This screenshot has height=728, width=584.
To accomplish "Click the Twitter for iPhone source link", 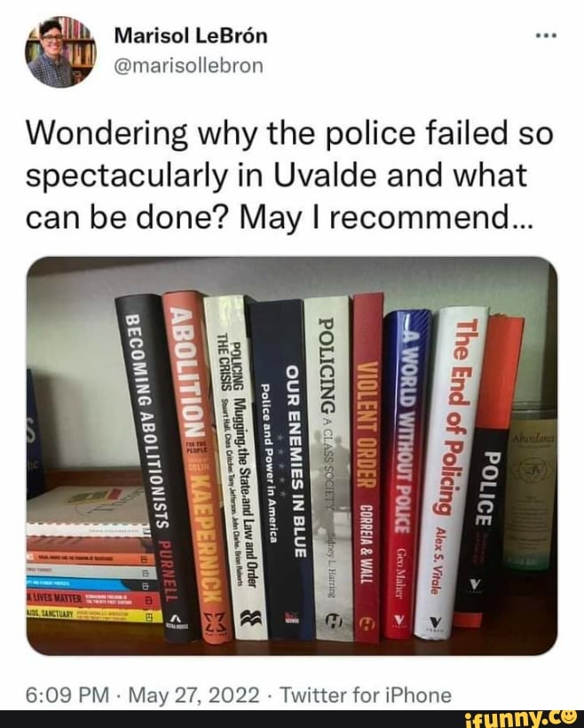I will [366, 695].
